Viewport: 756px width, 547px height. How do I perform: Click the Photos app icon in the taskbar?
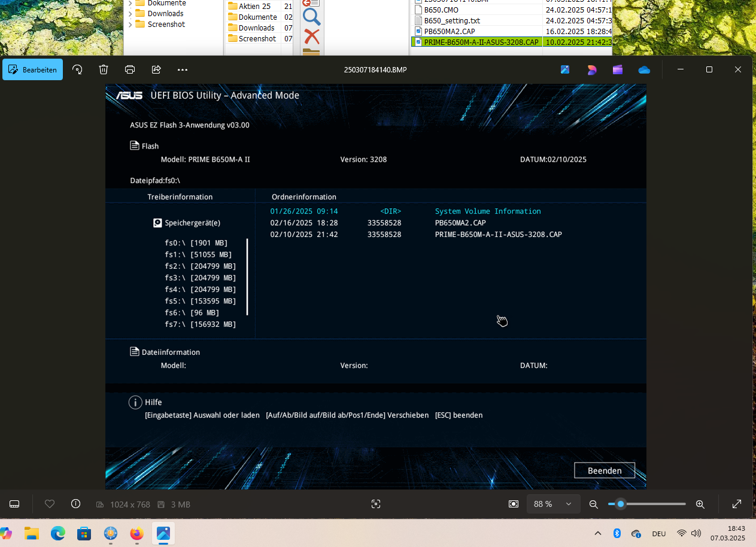[x=163, y=533]
